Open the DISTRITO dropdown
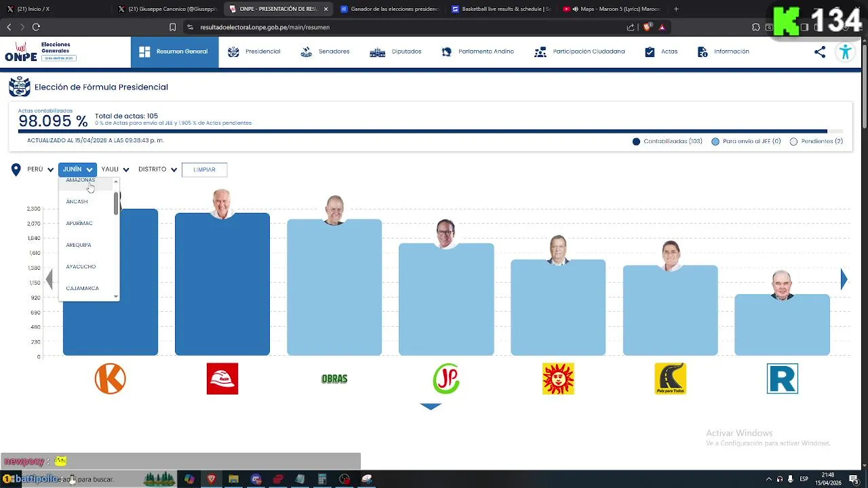The image size is (868, 488). (157, 169)
